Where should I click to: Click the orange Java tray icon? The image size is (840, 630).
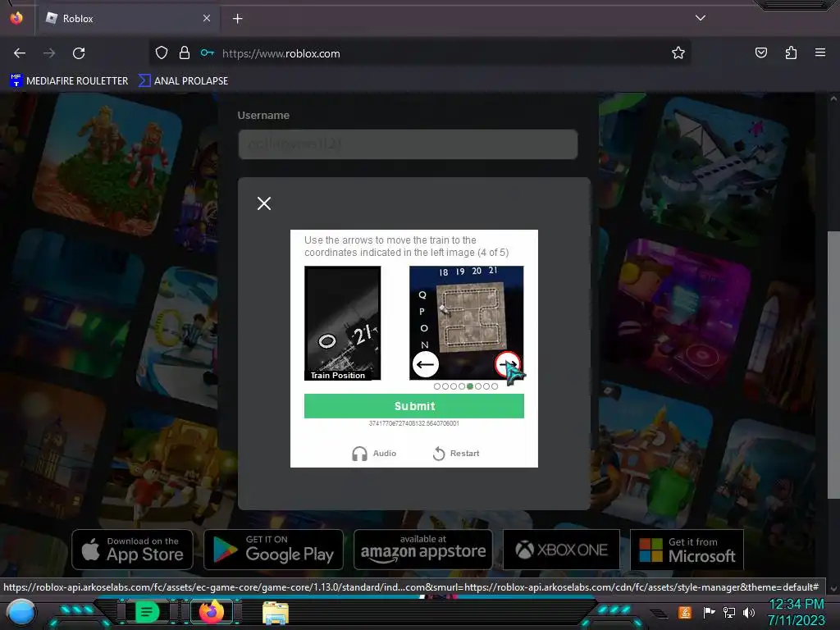685,612
